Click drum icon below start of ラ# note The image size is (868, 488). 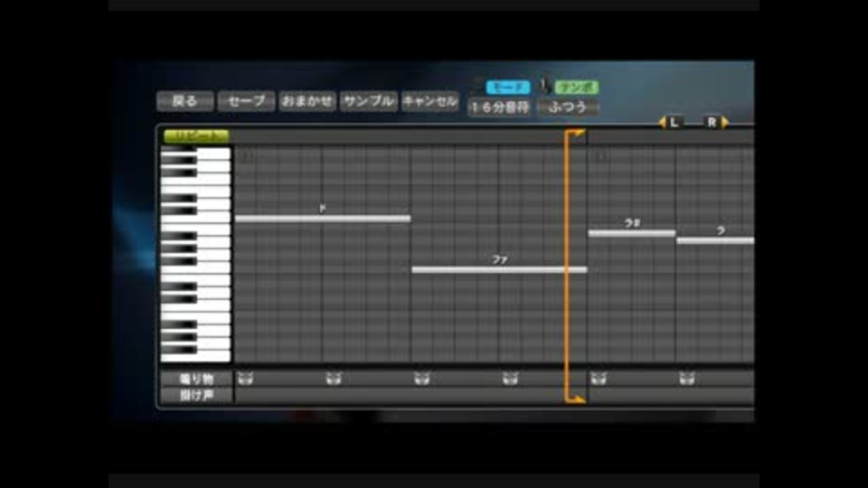599,379
